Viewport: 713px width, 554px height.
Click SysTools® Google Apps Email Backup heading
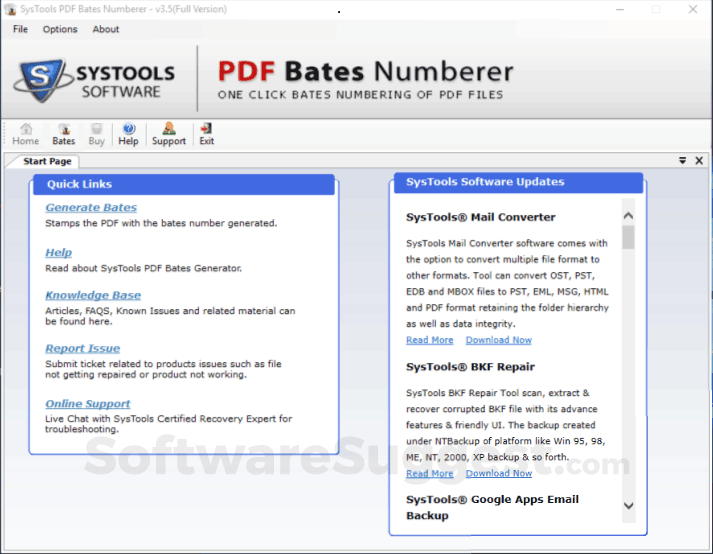[492, 508]
